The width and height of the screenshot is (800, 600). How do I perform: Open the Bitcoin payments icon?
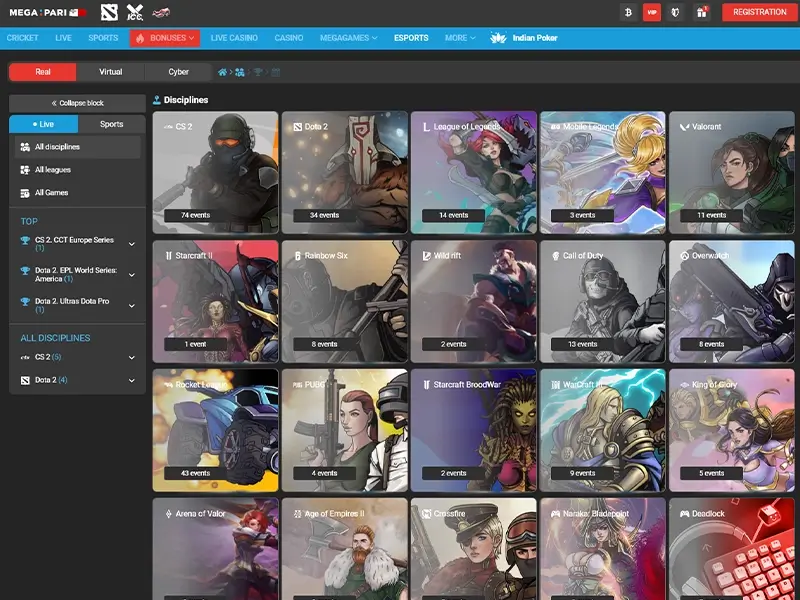[x=628, y=12]
